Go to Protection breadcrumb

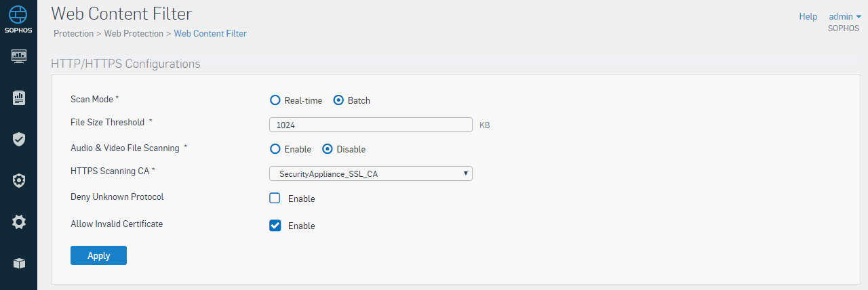pos(73,33)
